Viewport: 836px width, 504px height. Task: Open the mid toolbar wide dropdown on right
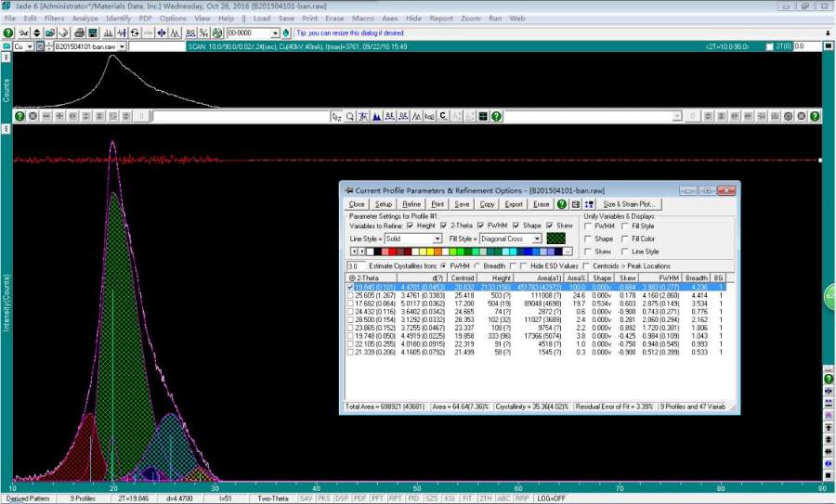point(676,116)
